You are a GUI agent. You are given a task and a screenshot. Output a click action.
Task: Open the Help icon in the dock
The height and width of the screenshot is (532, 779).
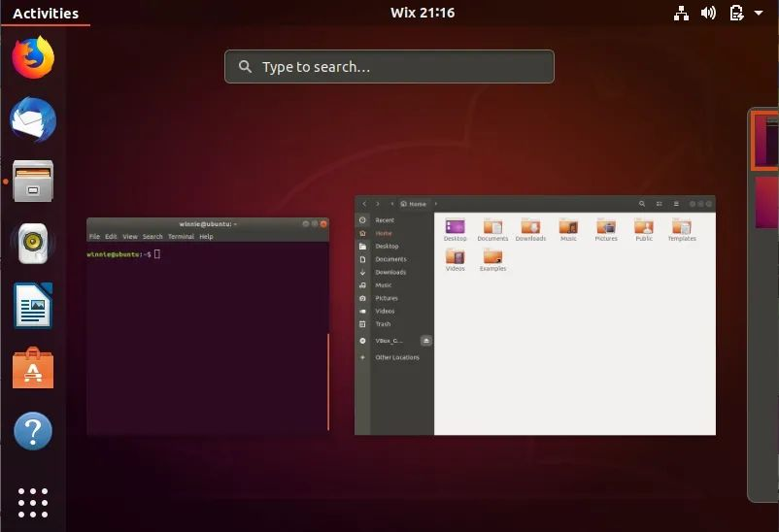33,431
